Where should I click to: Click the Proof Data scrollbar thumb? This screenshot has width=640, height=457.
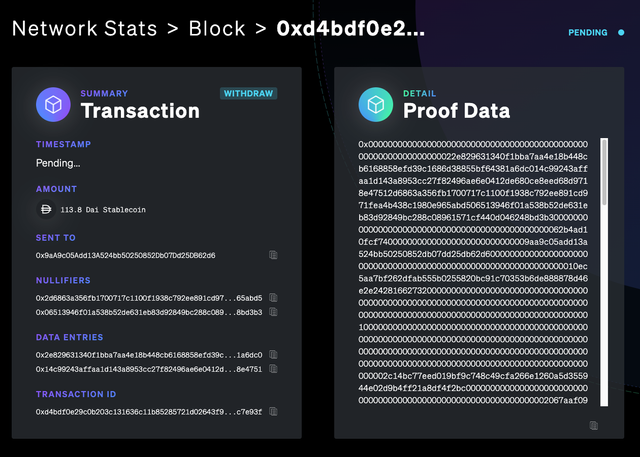click(x=604, y=172)
